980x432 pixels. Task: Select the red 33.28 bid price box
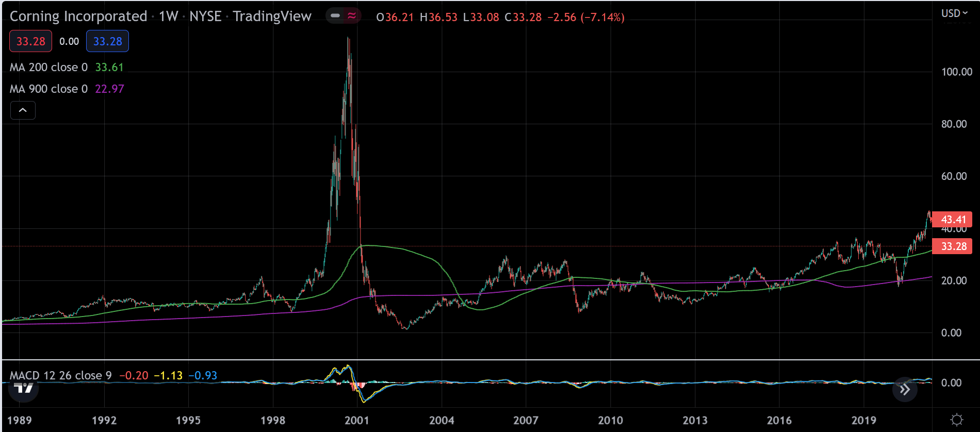[x=30, y=41]
